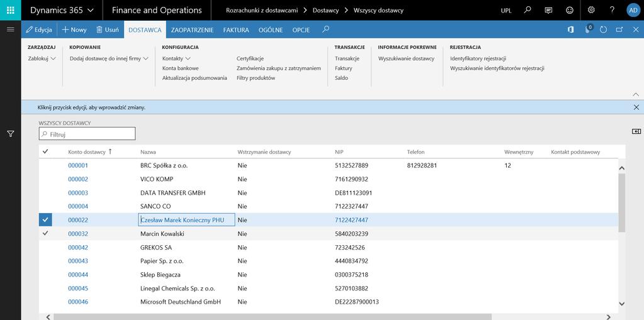Open Wyszukiwanie dostawcy

point(406,58)
